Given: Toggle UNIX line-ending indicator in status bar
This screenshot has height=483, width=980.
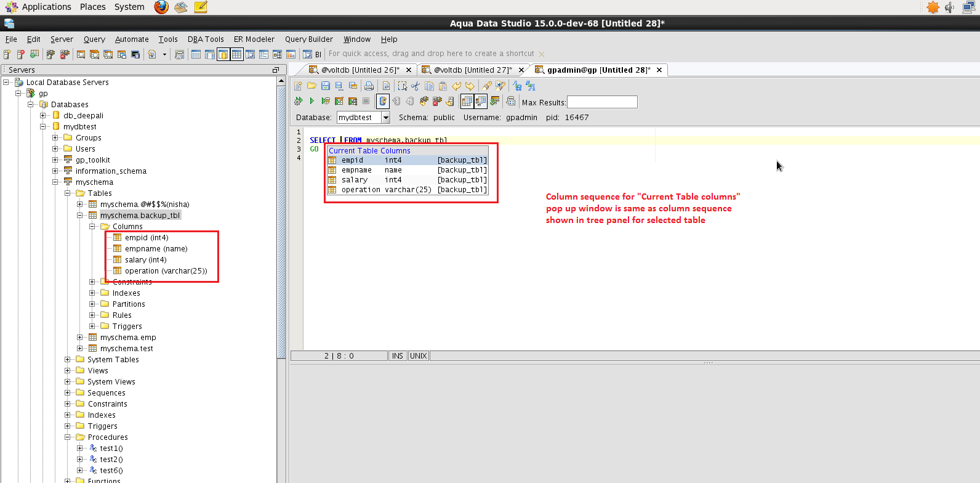Looking at the screenshot, I should tap(419, 356).
